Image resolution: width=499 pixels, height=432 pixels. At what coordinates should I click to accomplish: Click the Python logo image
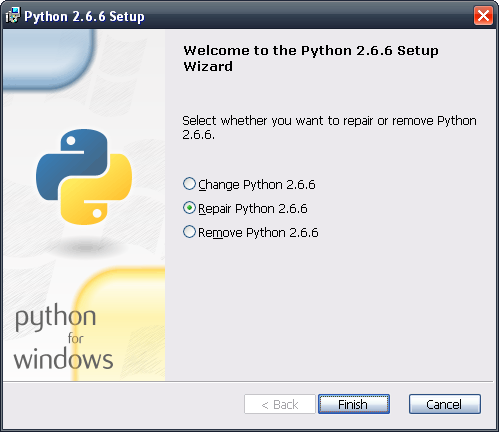[84, 177]
